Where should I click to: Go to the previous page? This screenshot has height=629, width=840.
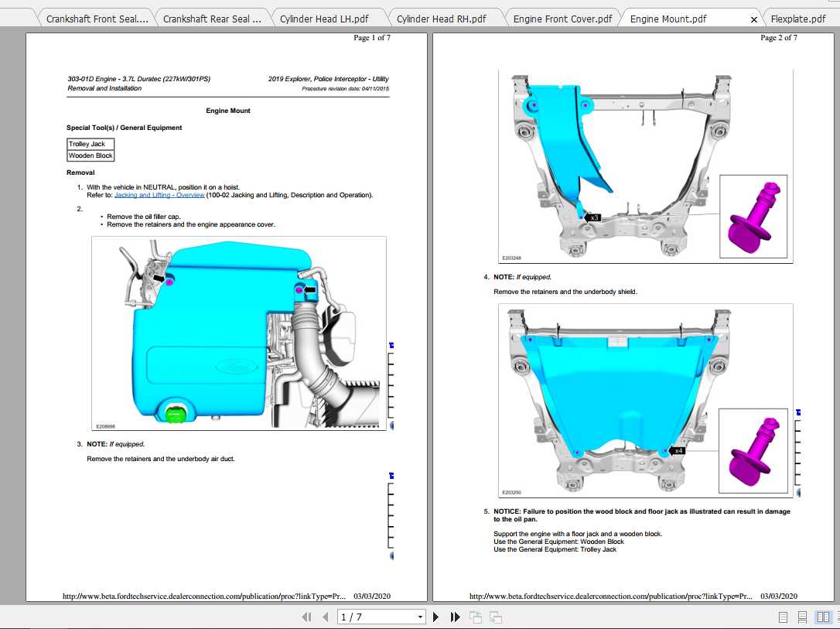point(325,617)
